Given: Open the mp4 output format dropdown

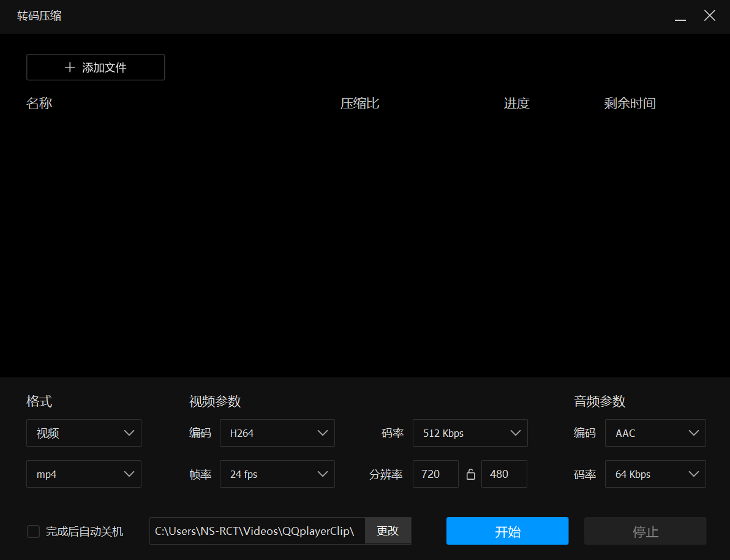Looking at the screenshot, I should point(83,474).
